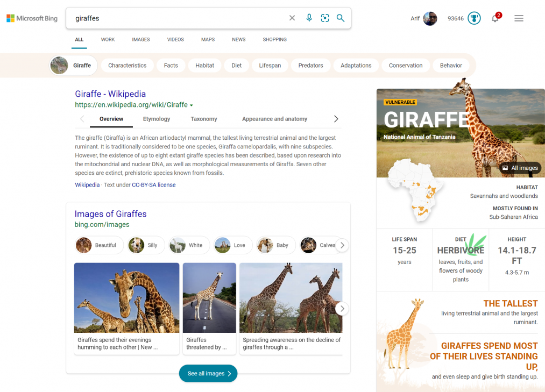Viewport: 545px width, 392px height.
Task: Switch to the NEWS search tab
Action: (239, 40)
